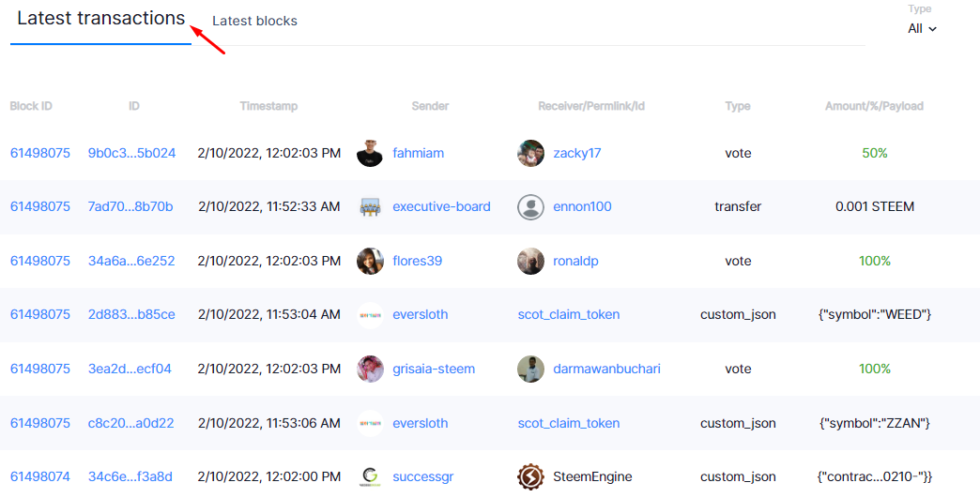Click ennon100's default user avatar
Viewport: 980px width, 498px height.
pos(530,206)
